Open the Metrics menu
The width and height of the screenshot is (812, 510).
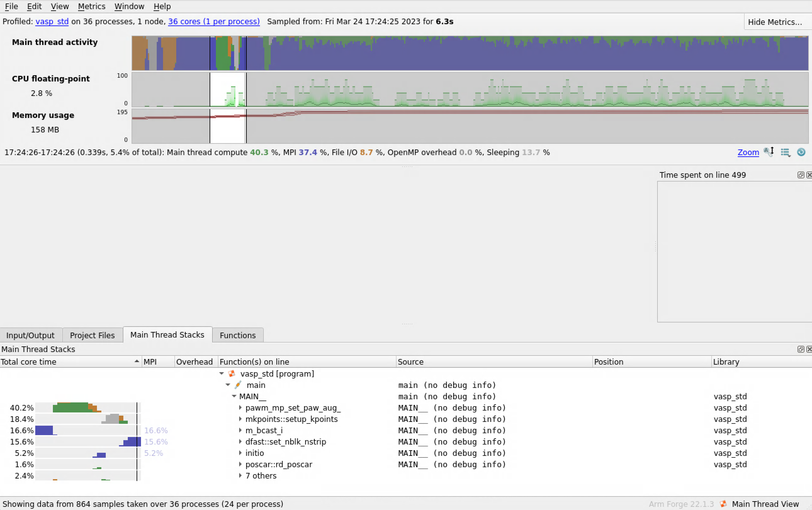click(91, 6)
